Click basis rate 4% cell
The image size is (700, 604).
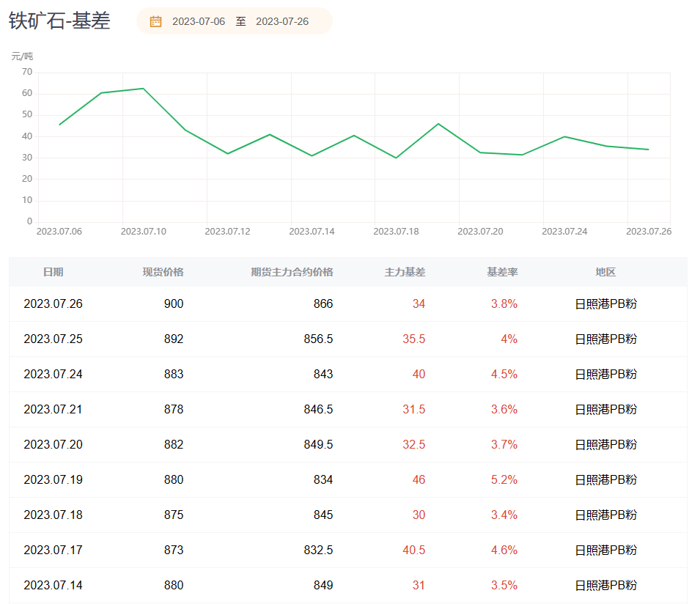(509, 339)
